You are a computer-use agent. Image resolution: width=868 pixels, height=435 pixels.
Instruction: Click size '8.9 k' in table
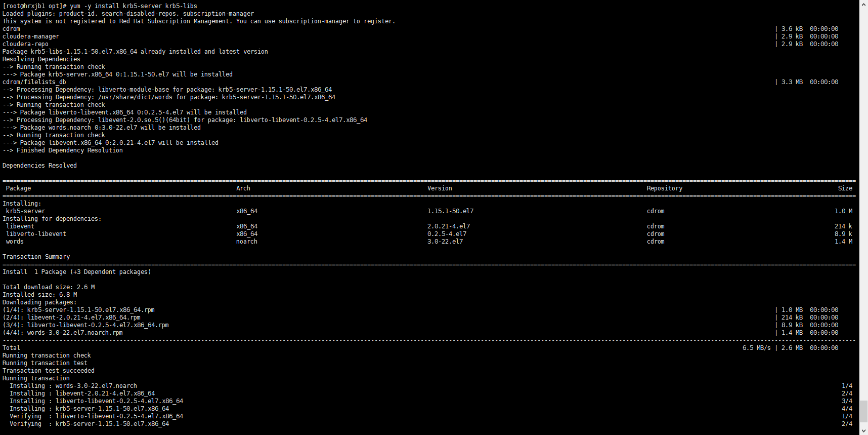tap(843, 234)
